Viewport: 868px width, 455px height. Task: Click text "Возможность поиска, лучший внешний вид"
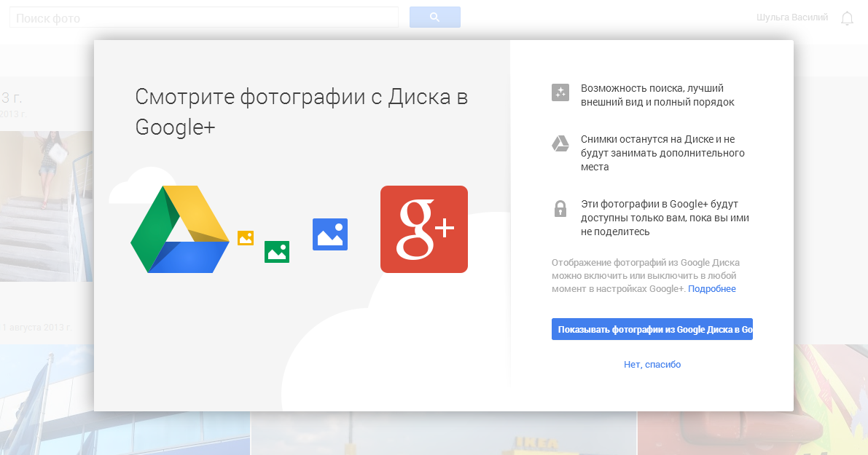657,95
